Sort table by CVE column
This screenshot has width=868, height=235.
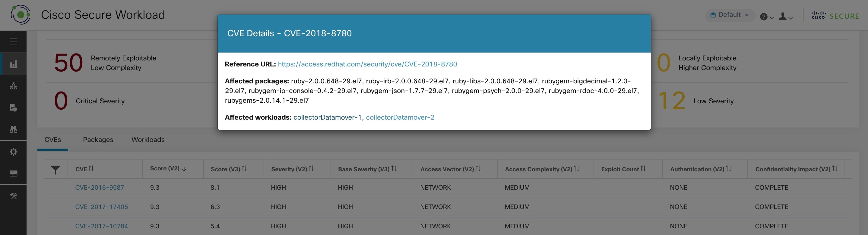tap(91, 169)
